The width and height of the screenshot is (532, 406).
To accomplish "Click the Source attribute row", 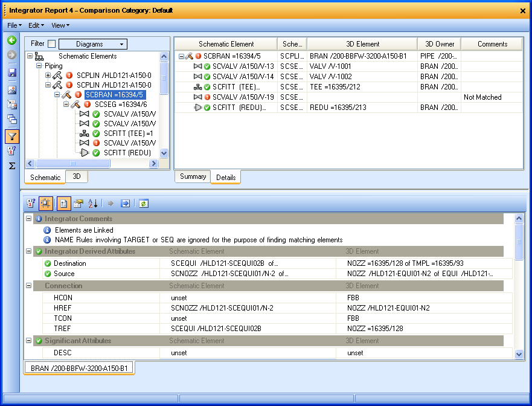I will coord(278,274).
